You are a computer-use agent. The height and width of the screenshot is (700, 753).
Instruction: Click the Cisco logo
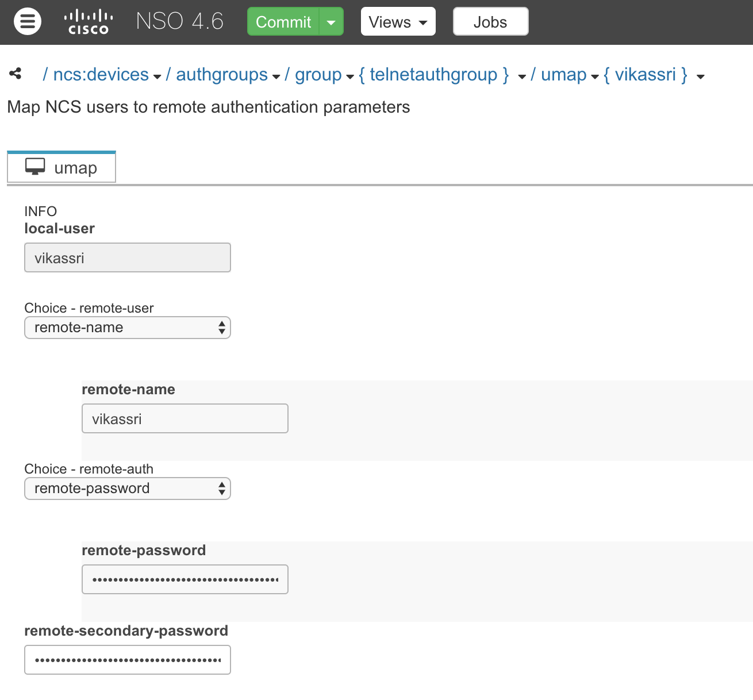tap(88, 22)
